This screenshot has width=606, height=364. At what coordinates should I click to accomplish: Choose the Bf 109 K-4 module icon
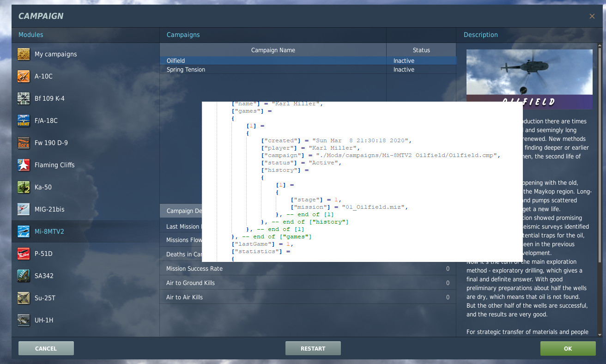click(24, 98)
